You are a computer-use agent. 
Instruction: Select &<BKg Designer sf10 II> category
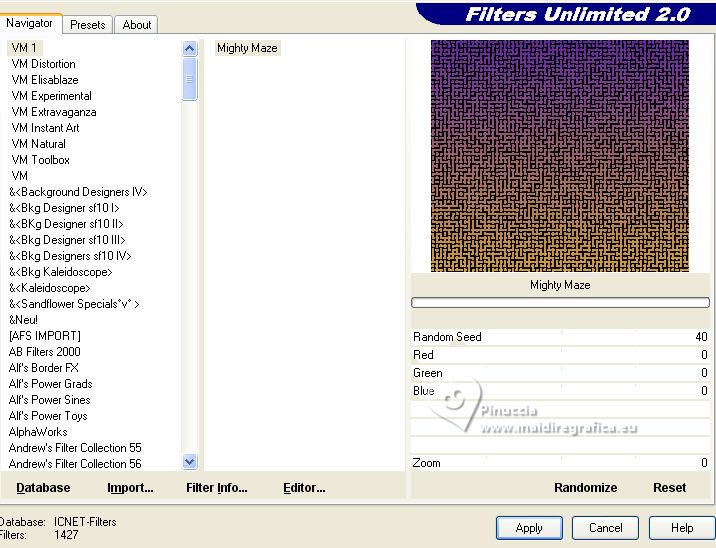66,224
